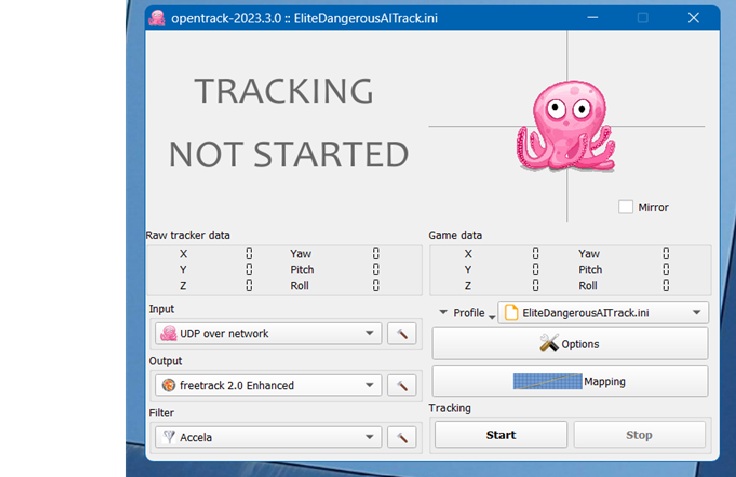The width and height of the screenshot is (736, 477).
Task: Minimize the opentrack window
Action: pos(593,18)
